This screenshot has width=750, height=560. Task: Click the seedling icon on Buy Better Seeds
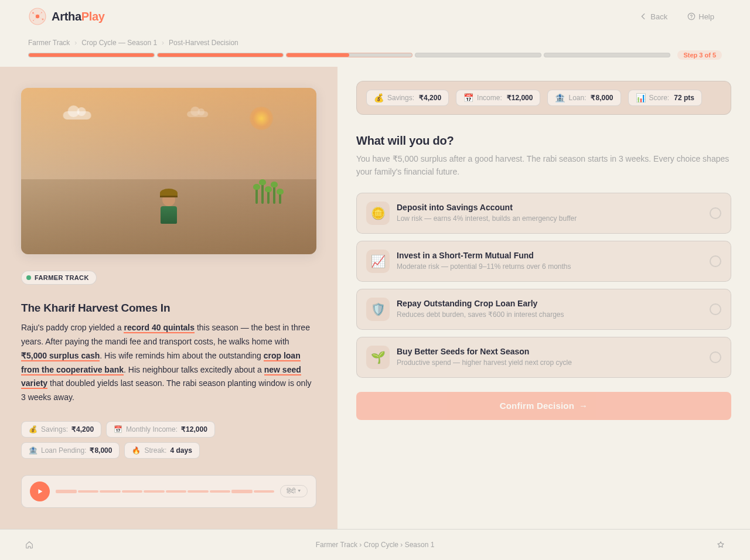(378, 356)
